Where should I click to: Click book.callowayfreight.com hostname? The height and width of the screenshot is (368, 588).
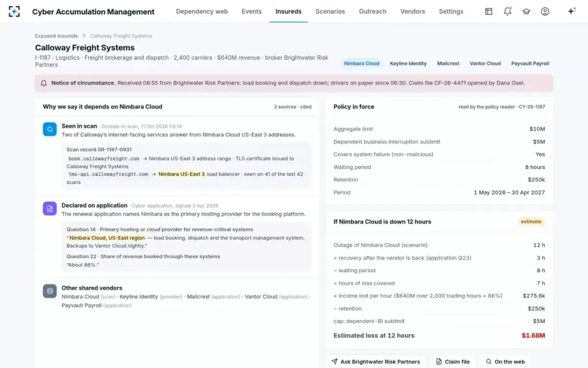click(104, 158)
